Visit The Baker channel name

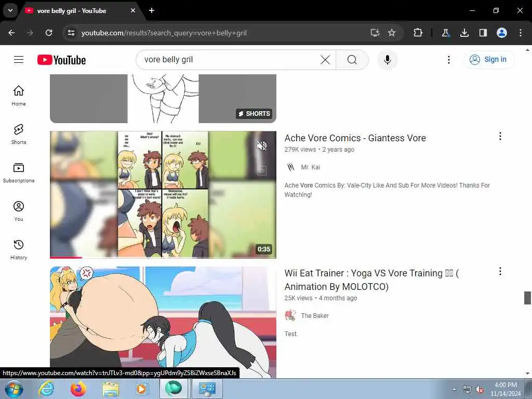click(315, 316)
